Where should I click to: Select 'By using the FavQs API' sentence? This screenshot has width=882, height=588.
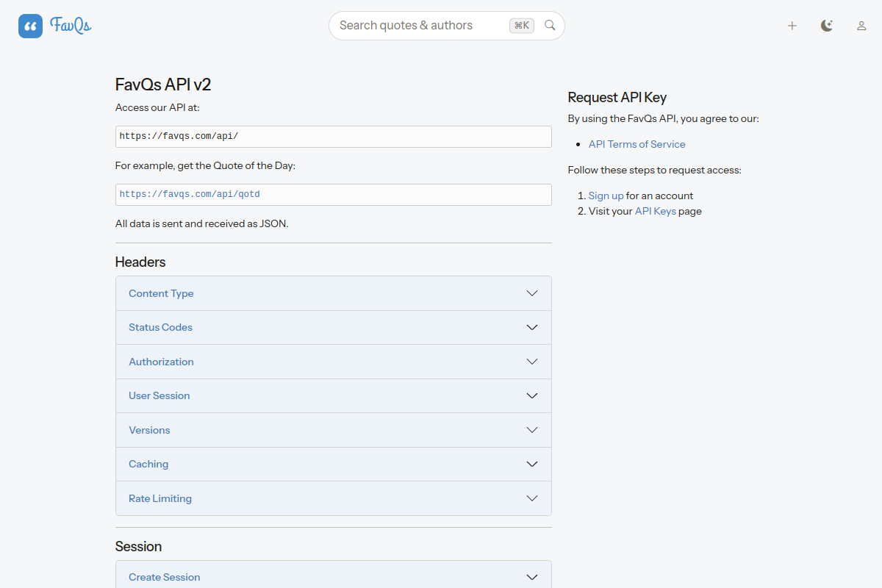pyautogui.click(x=664, y=118)
